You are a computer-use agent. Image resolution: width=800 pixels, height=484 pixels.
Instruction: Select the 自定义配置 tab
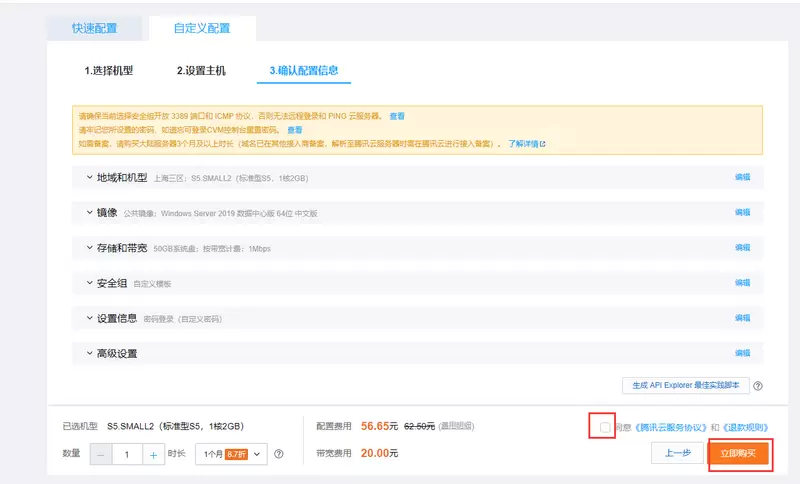pyautogui.click(x=202, y=29)
